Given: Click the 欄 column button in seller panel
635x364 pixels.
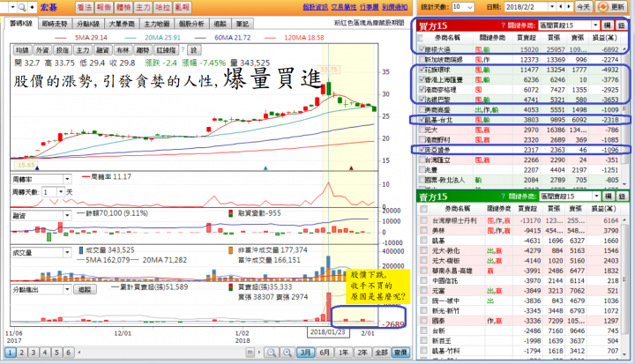Looking at the screenshot, I should tap(608, 197).
